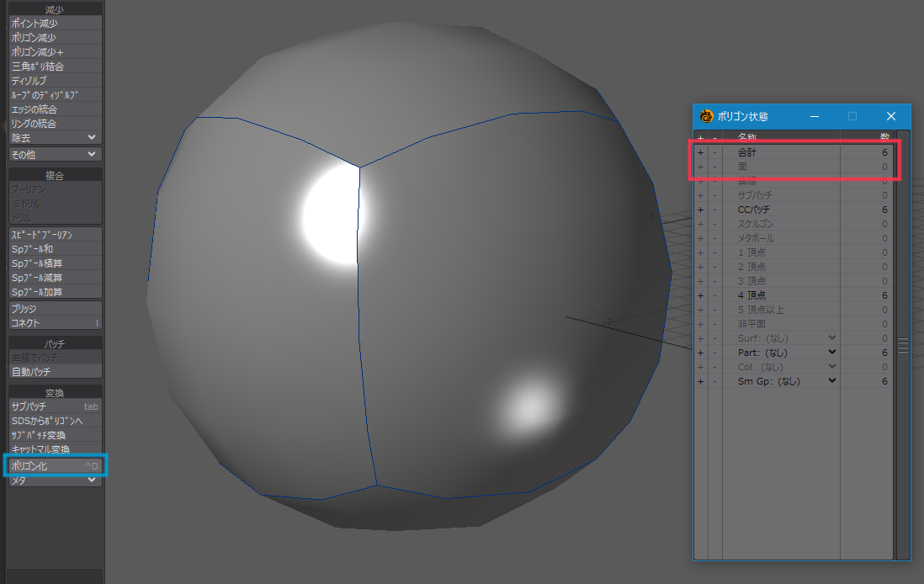
Task: Click the サブパッチ conversion button
Action: tap(56, 406)
